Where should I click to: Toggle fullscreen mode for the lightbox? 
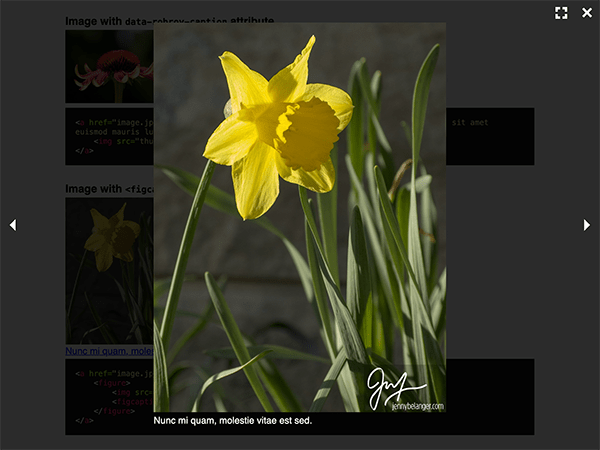(x=561, y=13)
